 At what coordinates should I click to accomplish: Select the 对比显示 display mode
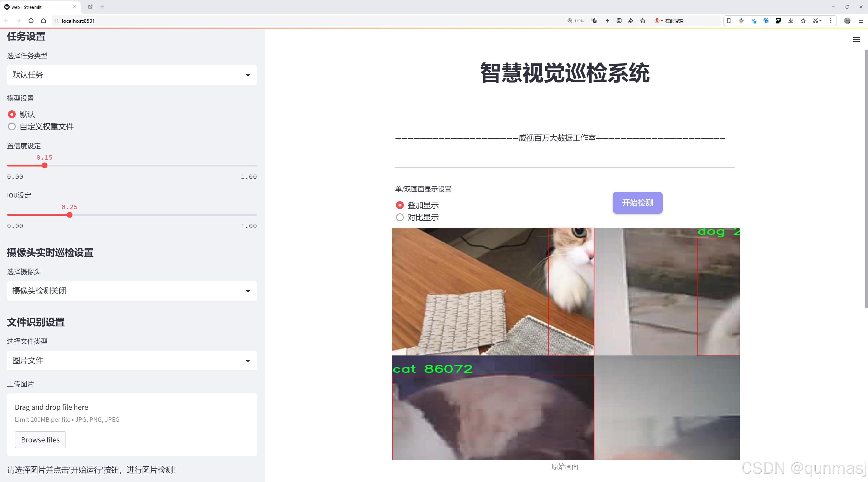pyautogui.click(x=400, y=217)
